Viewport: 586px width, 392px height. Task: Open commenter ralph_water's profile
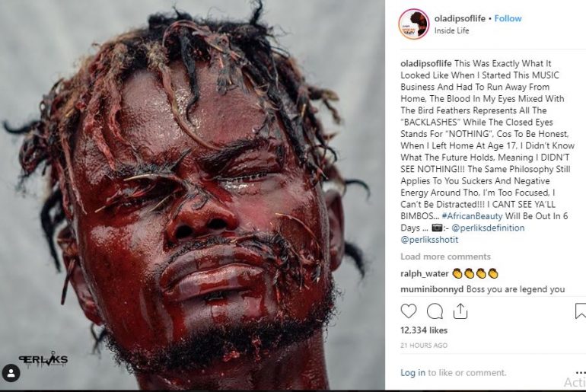[x=425, y=273]
